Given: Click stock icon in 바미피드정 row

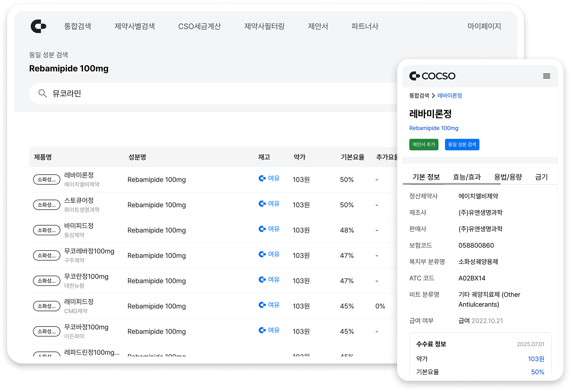Looking at the screenshot, I should [262, 229].
